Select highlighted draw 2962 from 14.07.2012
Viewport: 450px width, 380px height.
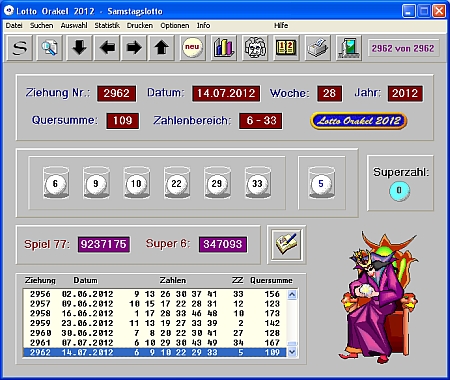[155, 352]
